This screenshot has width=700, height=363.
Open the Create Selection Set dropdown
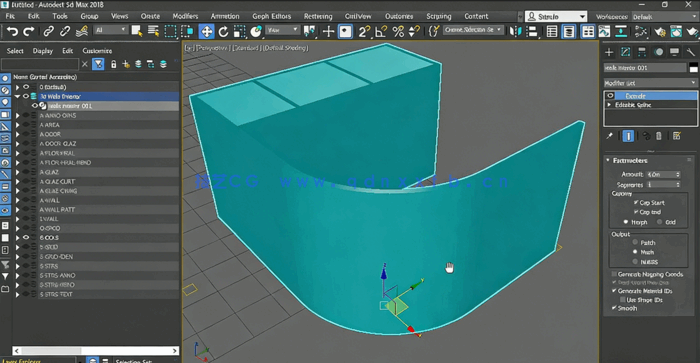[x=474, y=30]
